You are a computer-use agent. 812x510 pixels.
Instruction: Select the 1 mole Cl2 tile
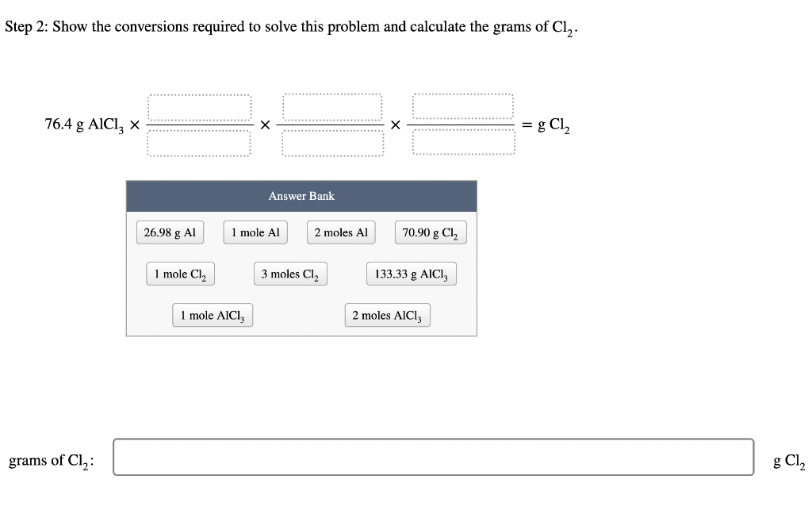180,273
